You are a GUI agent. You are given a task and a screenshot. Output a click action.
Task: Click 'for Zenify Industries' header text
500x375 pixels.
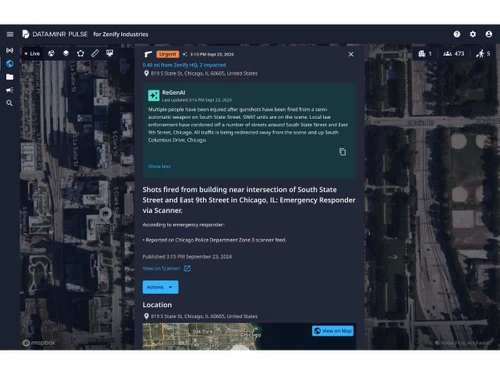pos(121,34)
